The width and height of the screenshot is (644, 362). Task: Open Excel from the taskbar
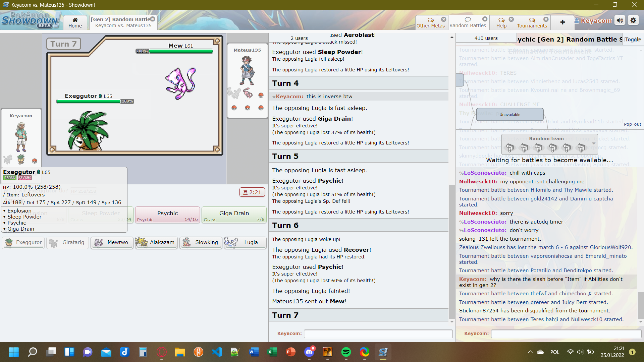pyautogui.click(x=272, y=352)
